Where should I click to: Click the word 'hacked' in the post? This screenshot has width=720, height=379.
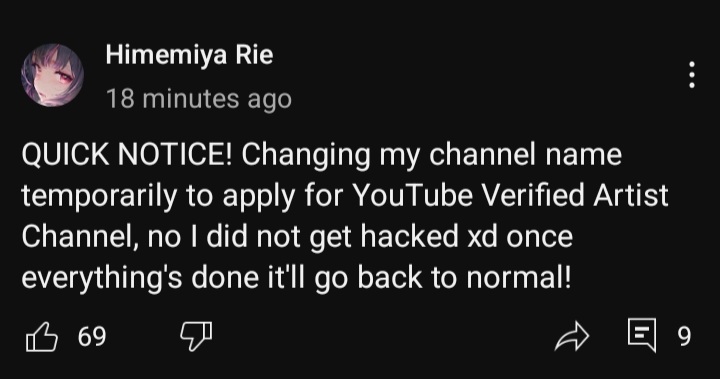point(409,237)
